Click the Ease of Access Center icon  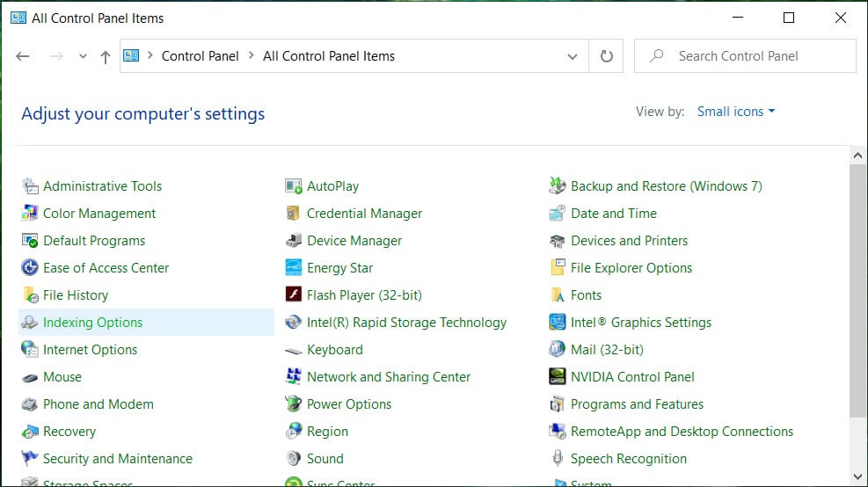pyautogui.click(x=30, y=268)
